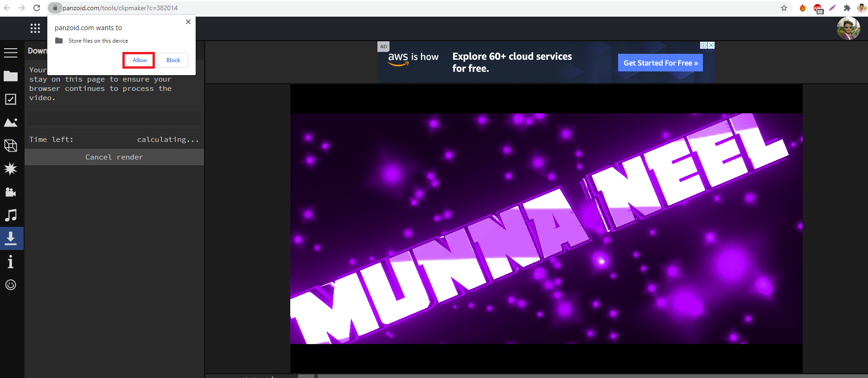Viewport: 868px width, 378px height.
Task: Dismiss the panzoid.com permission popup
Action: pos(188,22)
